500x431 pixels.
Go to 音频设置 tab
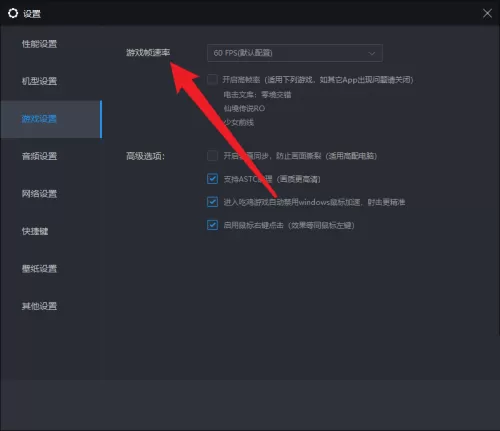[39, 156]
